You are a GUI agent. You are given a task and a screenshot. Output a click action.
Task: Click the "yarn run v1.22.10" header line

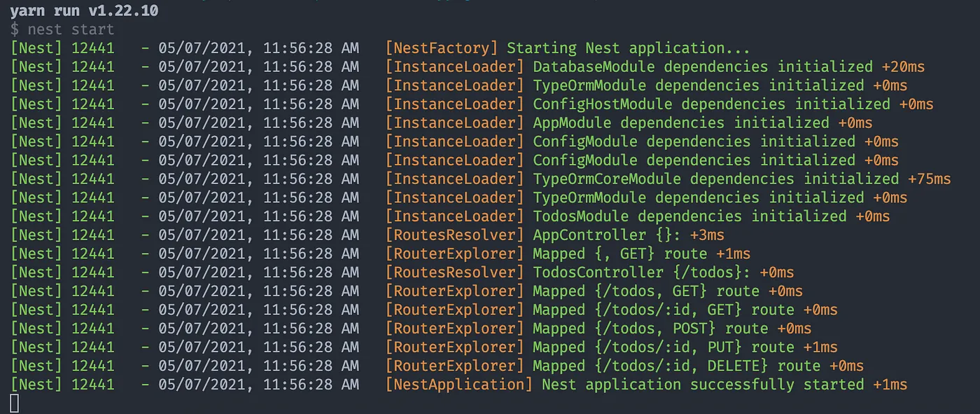(84, 11)
